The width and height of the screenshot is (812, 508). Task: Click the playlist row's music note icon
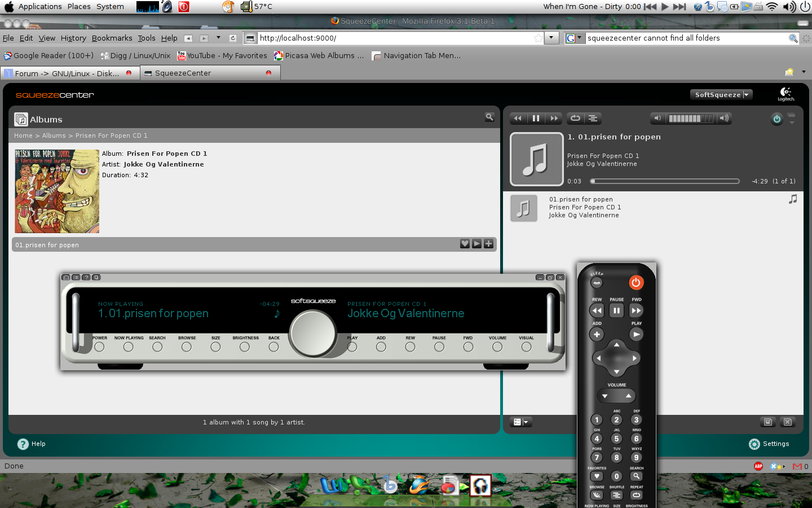(793, 199)
